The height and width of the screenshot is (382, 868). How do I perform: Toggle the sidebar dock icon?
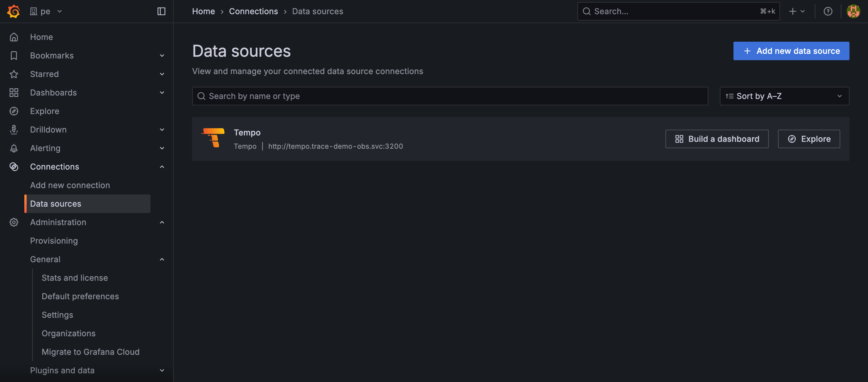[161, 11]
